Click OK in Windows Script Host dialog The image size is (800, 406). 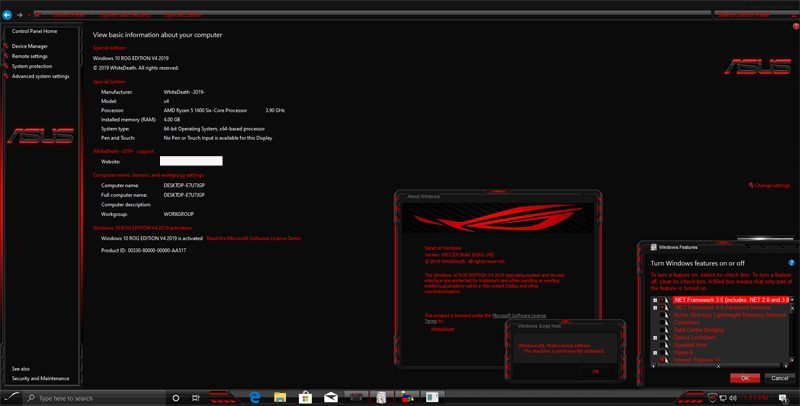coord(595,371)
